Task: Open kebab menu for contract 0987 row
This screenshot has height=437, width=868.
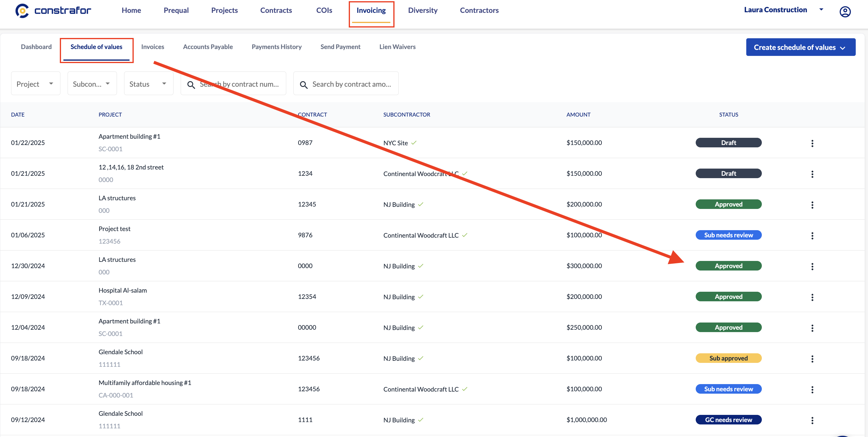Action: coord(812,143)
